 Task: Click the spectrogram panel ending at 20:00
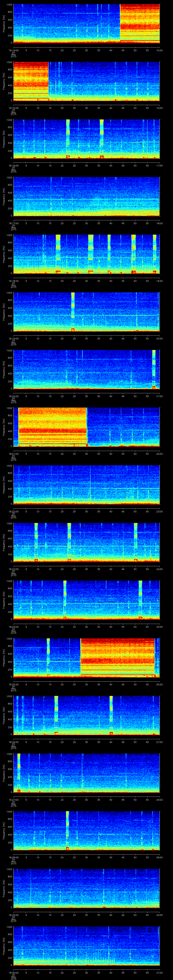click(x=87, y=312)
